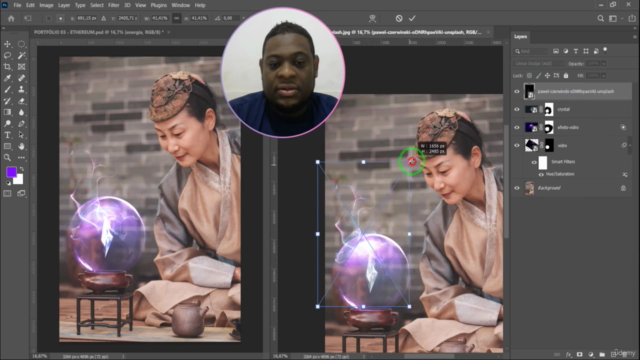Open the layer blend mode dropdown
The image size is (640, 360).
[x=539, y=64]
